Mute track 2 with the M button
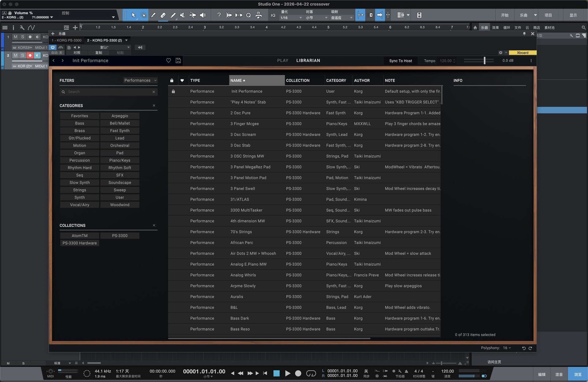588x382 pixels. pos(15,55)
